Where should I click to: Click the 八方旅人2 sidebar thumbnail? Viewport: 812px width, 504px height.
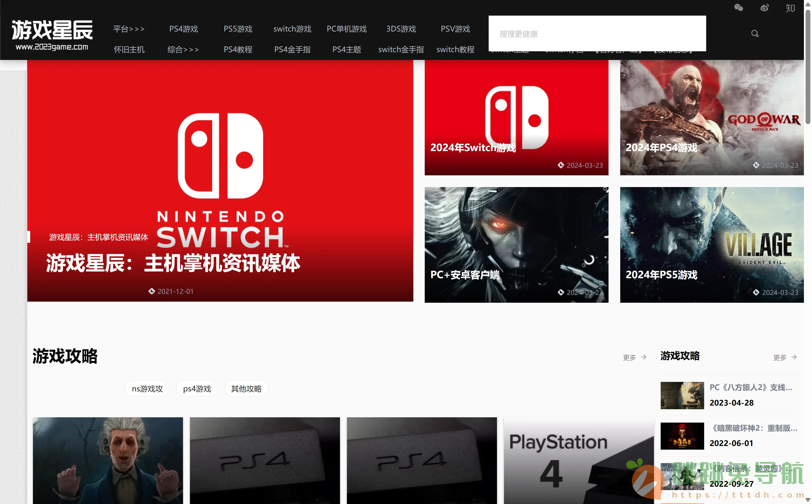click(682, 395)
